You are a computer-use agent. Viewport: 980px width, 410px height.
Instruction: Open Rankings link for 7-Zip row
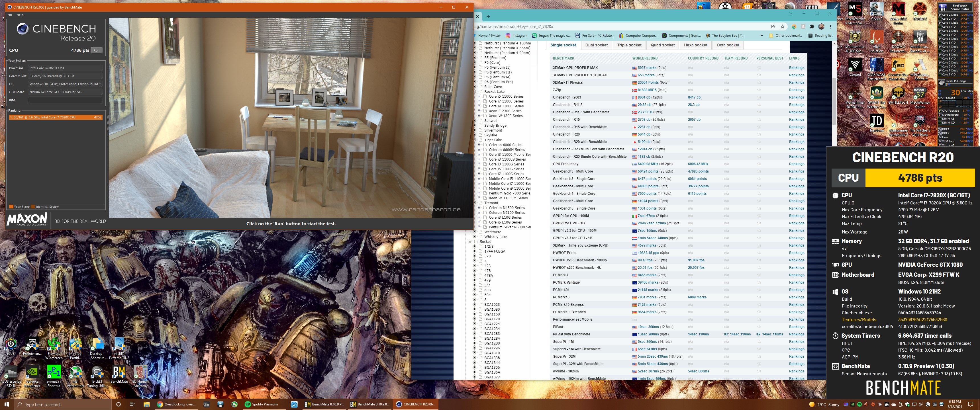pyautogui.click(x=796, y=90)
